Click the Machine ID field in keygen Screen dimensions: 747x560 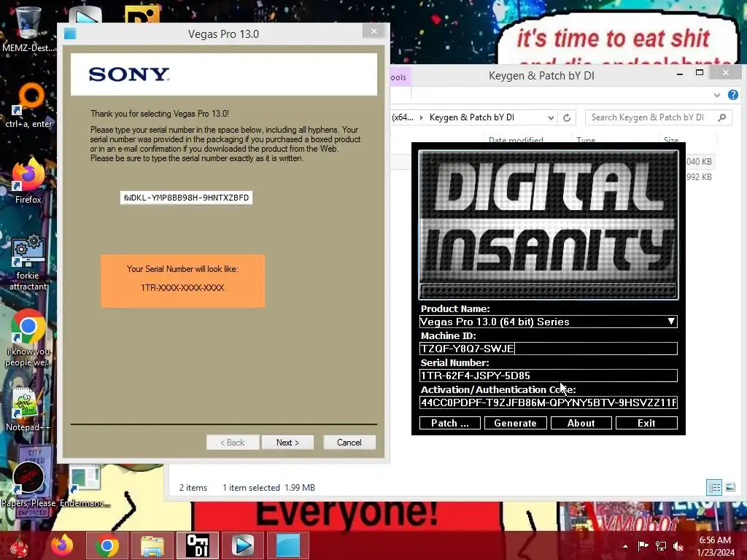click(x=548, y=349)
